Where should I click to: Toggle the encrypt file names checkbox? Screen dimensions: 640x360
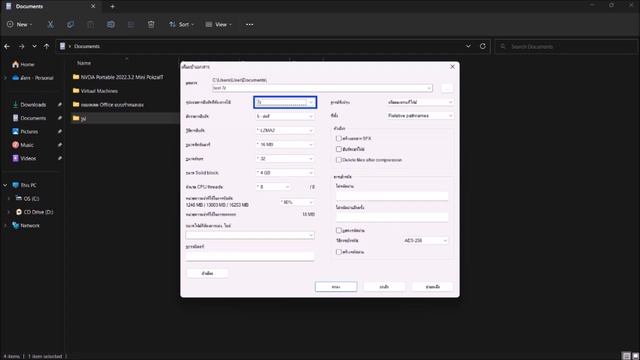338,252
